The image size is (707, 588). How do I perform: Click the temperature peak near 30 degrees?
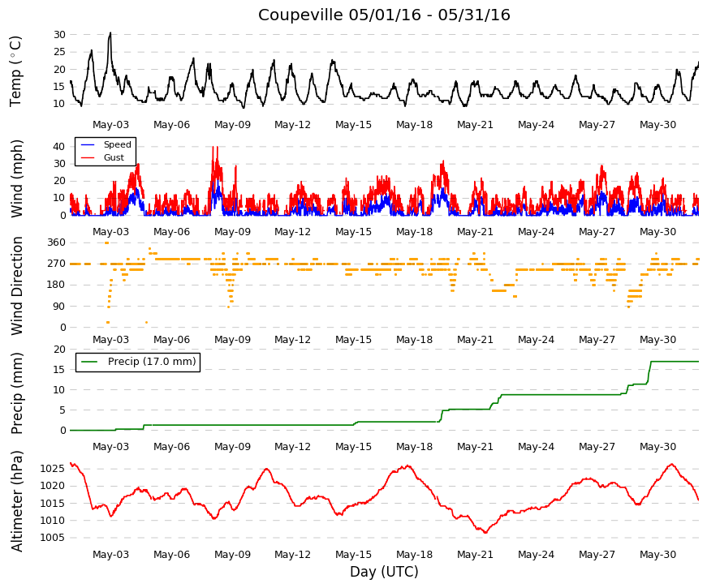(x=110, y=33)
